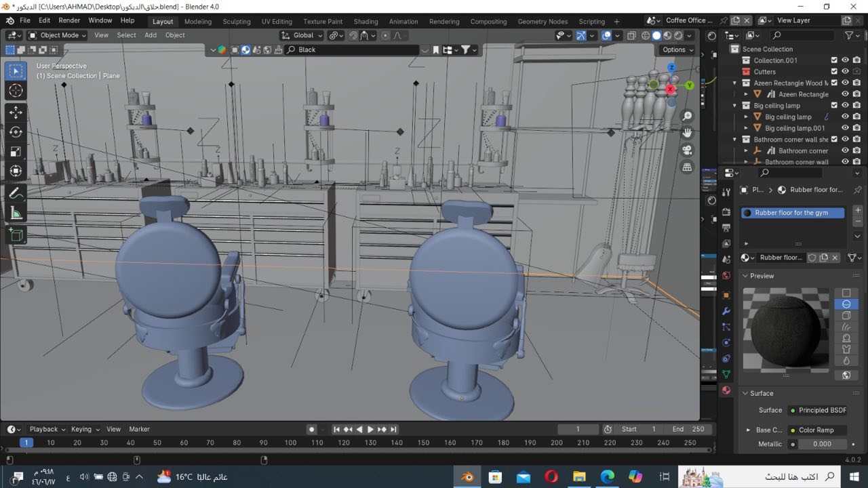Expand the Azeen Rectangle Wood tree item

pos(734,83)
